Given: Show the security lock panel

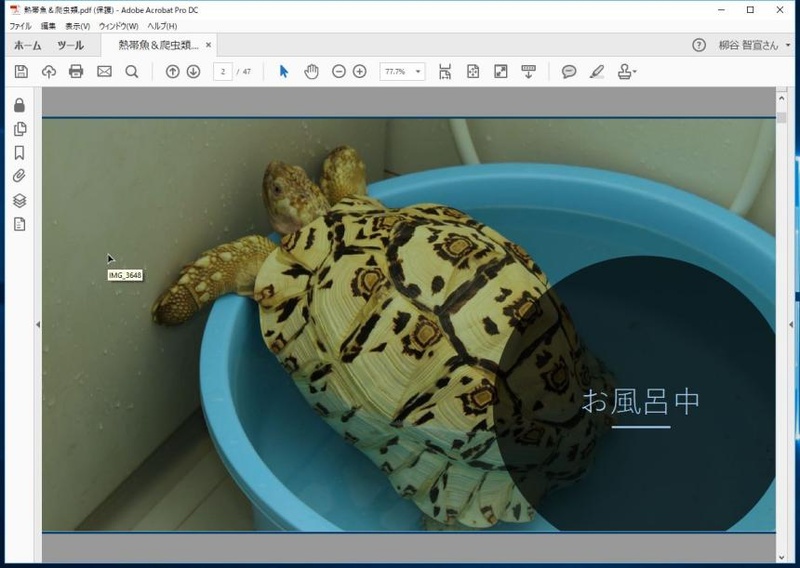Looking at the screenshot, I should pos(19,105).
